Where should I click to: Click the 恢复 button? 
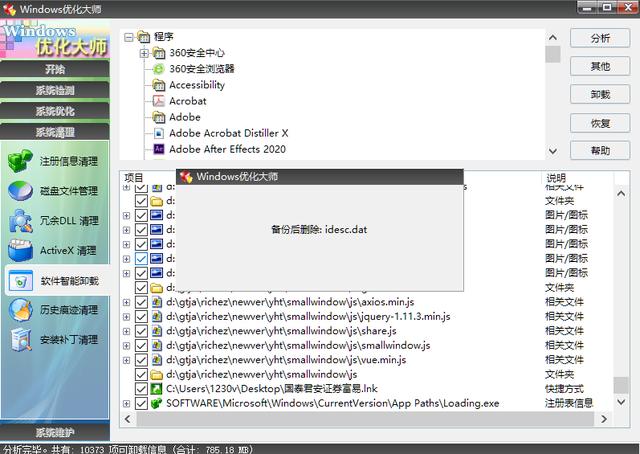[600, 123]
